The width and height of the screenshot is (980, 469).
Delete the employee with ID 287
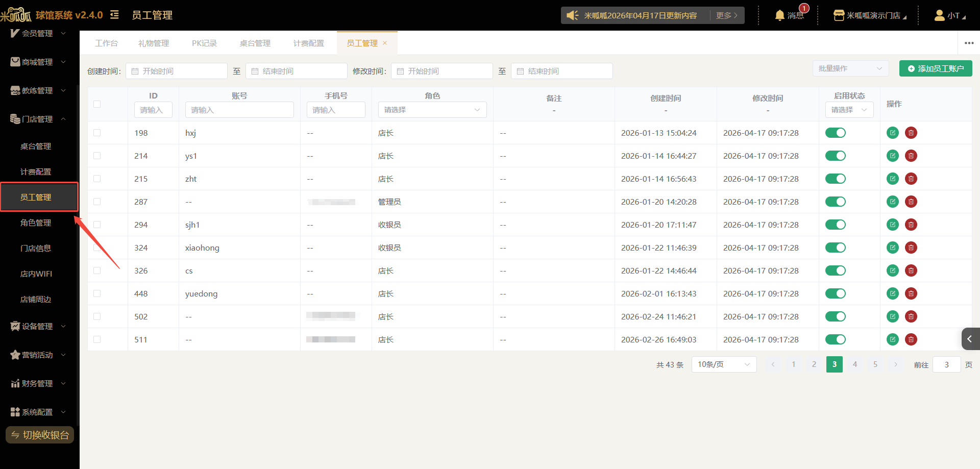[911, 202]
